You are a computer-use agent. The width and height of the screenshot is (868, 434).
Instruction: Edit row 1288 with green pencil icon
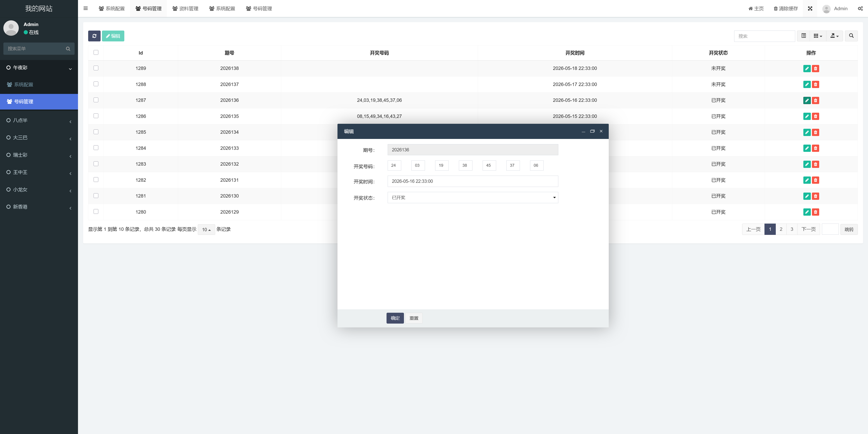pos(807,84)
